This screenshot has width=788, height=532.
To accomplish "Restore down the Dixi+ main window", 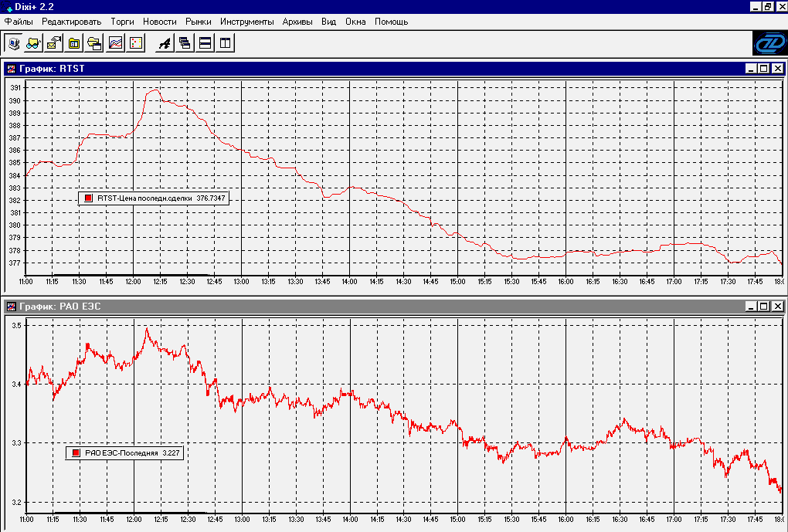I will [x=768, y=6].
